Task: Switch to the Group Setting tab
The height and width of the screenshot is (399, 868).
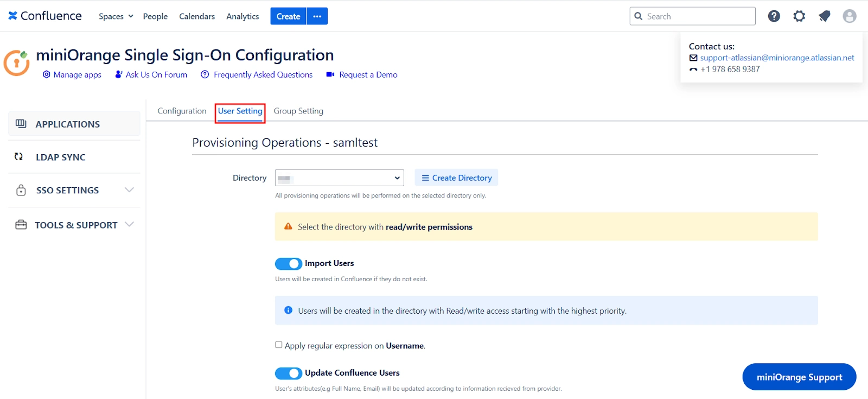Action: pos(298,111)
